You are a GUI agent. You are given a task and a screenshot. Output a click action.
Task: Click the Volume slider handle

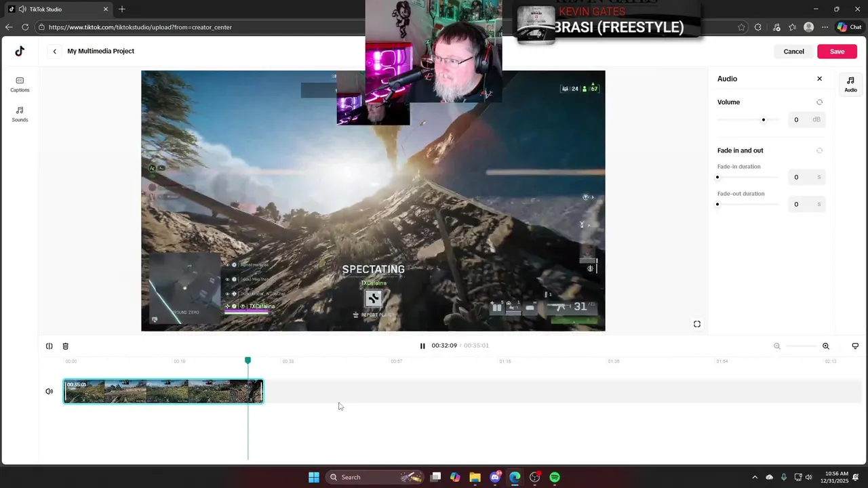(x=764, y=120)
